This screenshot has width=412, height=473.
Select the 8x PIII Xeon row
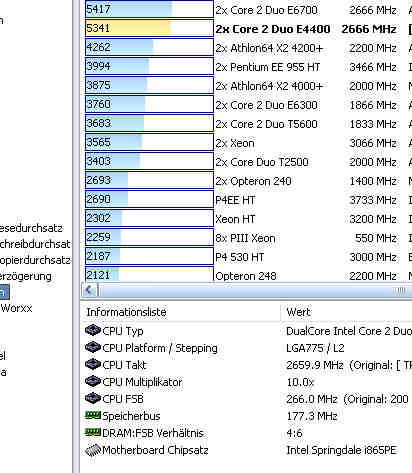point(248,238)
